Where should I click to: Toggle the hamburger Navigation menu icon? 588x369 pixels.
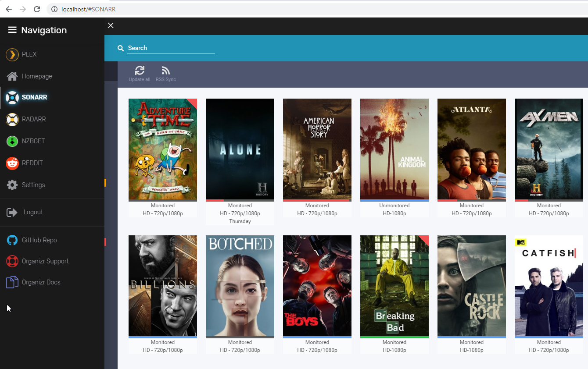[12, 30]
